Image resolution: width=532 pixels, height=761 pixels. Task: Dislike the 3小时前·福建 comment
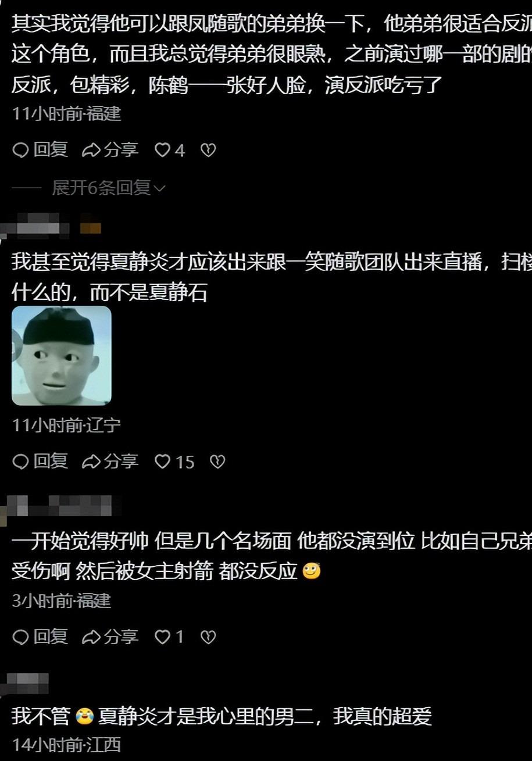click(208, 638)
